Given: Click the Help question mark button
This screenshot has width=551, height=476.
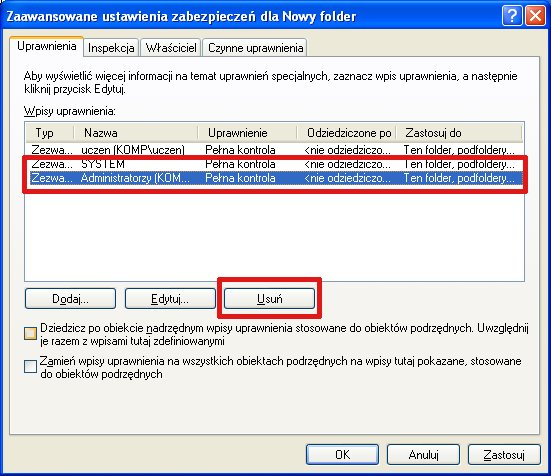Looking at the screenshot, I should (x=512, y=16).
